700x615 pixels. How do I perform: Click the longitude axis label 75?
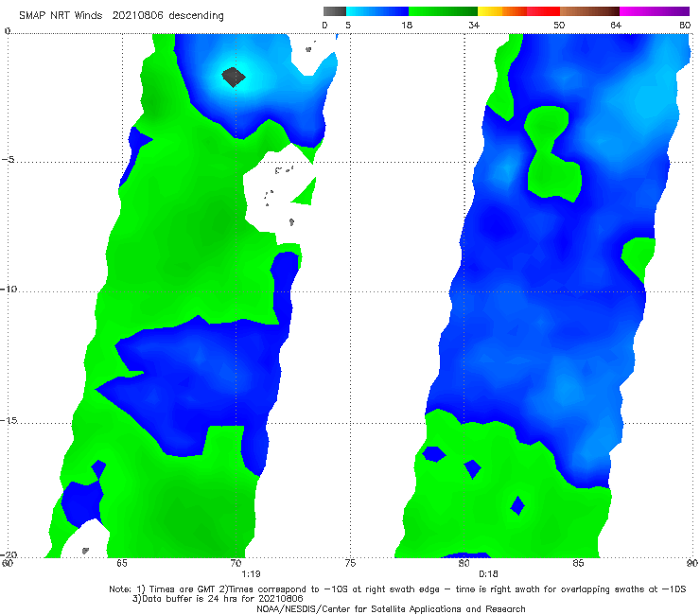tap(350, 563)
